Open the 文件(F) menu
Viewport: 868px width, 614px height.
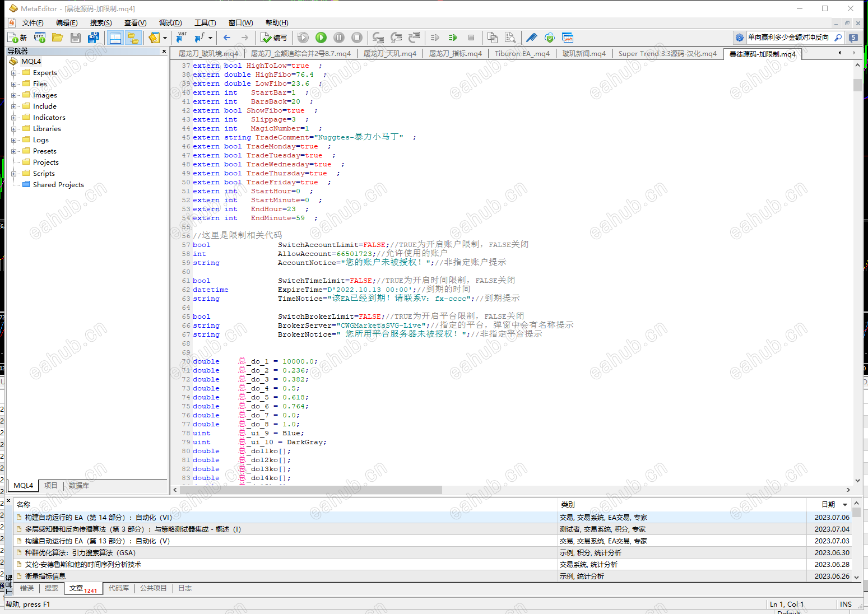click(33, 23)
